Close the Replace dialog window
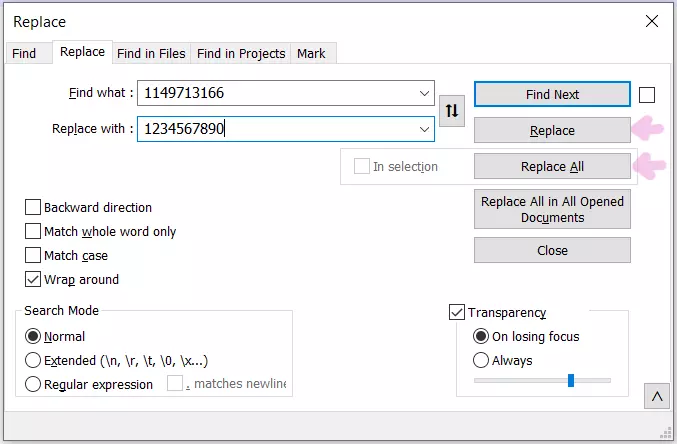The width and height of the screenshot is (677, 444). click(652, 21)
